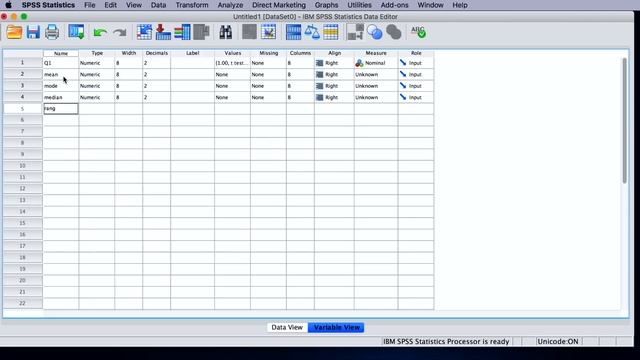This screenshot has width=640, height=360.
Task: Click the Values None cell in mode row
Action: [x=232, y=86]
